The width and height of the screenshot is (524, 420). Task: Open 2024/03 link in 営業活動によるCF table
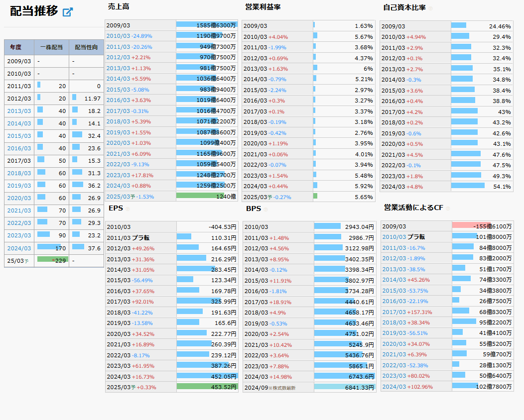[x=394, y=387]
